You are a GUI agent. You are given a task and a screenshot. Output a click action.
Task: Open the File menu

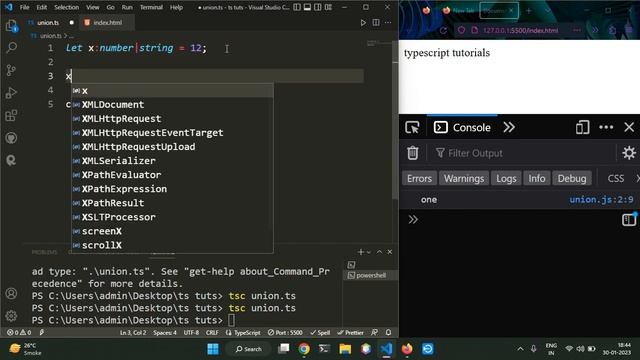coord(24,7)
